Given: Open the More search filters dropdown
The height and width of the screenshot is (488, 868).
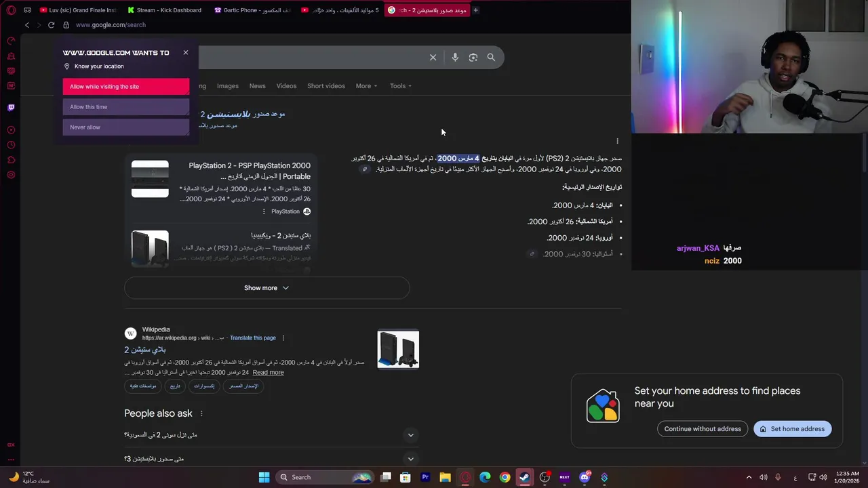Looking at the screenshot, I should tap(366, 86).
